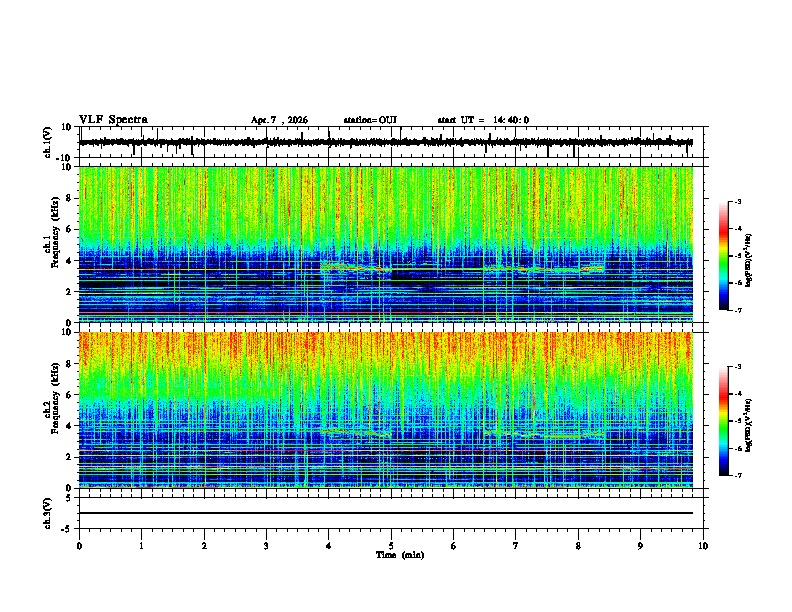Viewport: 792px width, 612px height.
Task: Click time axis tick label "0"
Action: click(x=79, y=546)
